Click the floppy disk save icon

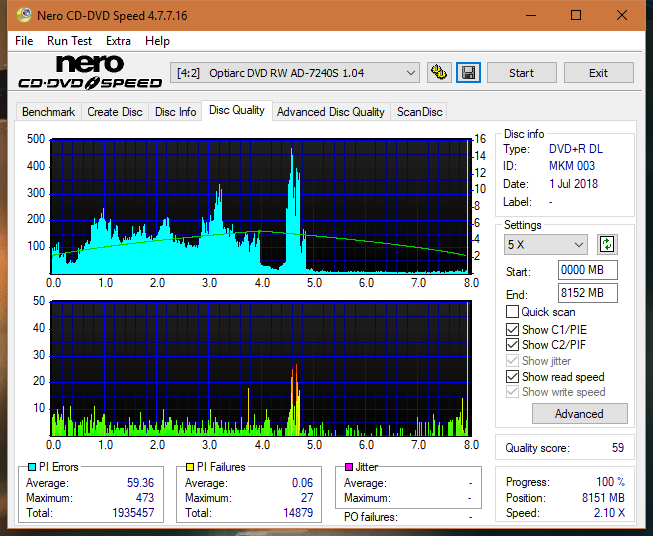coord(469,73)
